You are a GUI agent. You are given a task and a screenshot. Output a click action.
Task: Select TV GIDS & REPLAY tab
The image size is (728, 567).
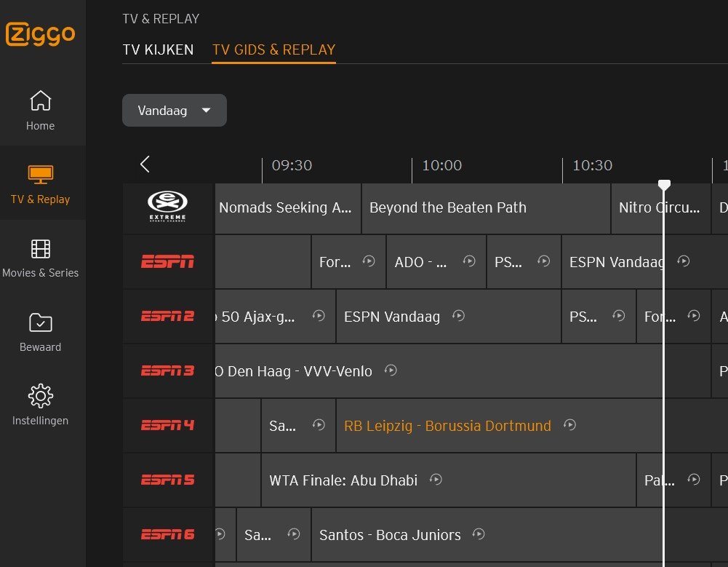click(273, 49)
